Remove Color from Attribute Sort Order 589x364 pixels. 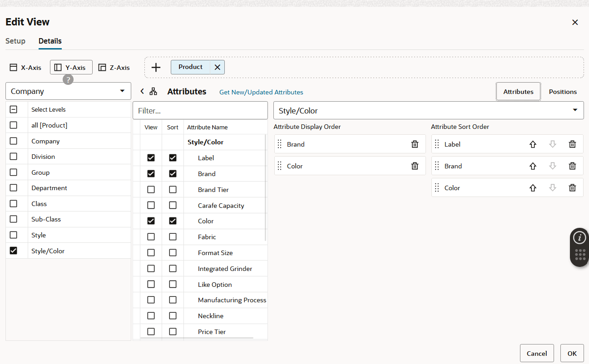[572, 187]
